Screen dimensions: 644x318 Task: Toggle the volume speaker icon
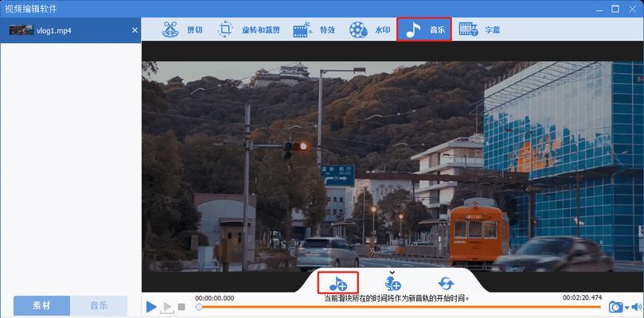(636, 307)
